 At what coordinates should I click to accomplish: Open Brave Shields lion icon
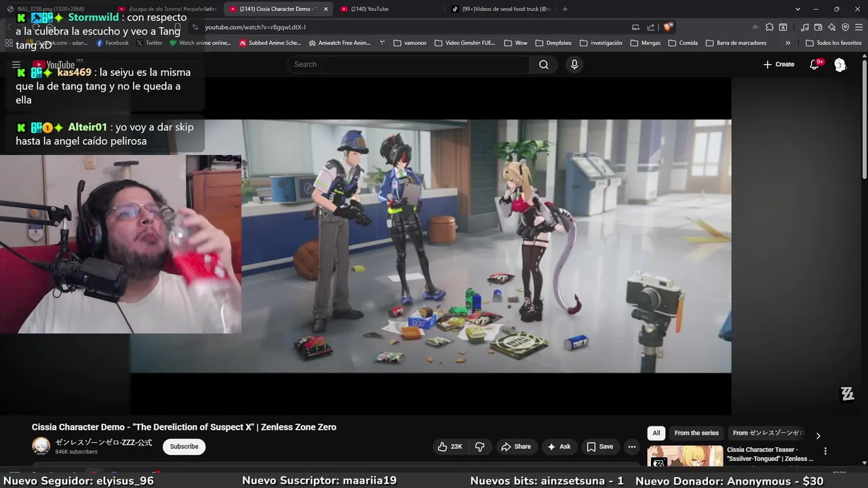click(x=668, y=27)
